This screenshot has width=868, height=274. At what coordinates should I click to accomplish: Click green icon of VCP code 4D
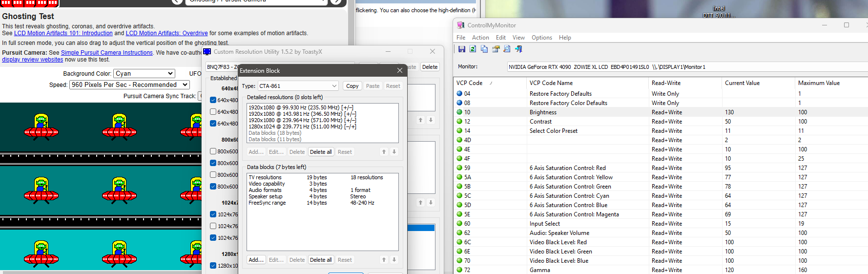pyautogui.click(x=459, y=140)
